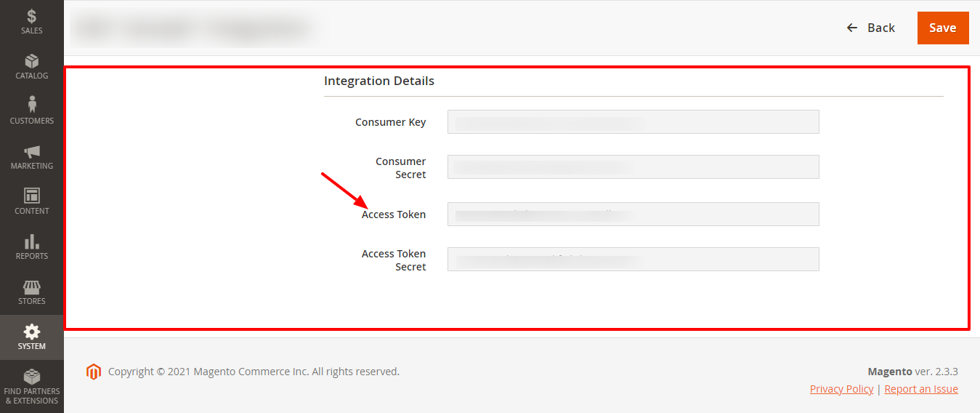Select the Consumer Secret field
This screenshot has height=413, width=980.
(x=633, y=167)
